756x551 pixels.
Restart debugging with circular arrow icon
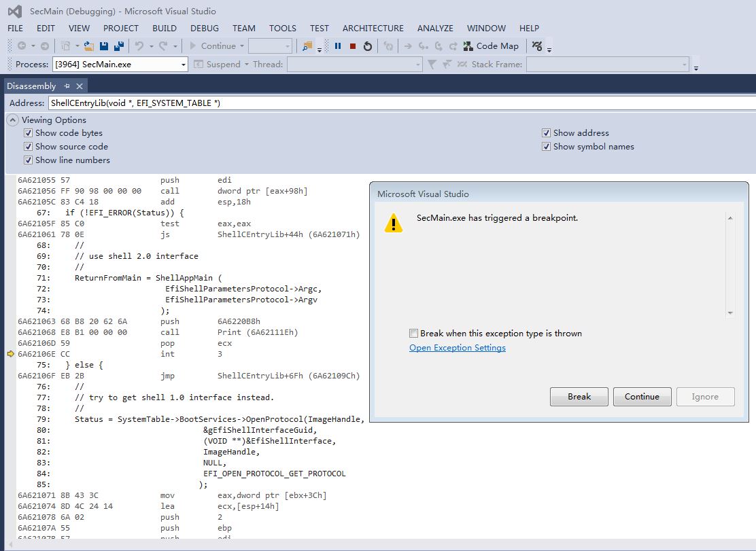(x=367, y=46)
